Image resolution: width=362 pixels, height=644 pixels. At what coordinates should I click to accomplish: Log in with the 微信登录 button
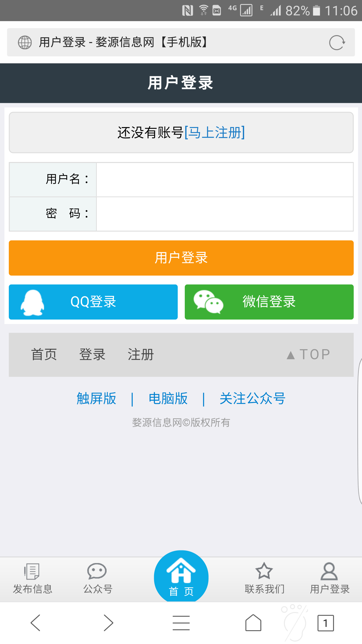pyautogui.click(x=269, y=302)
